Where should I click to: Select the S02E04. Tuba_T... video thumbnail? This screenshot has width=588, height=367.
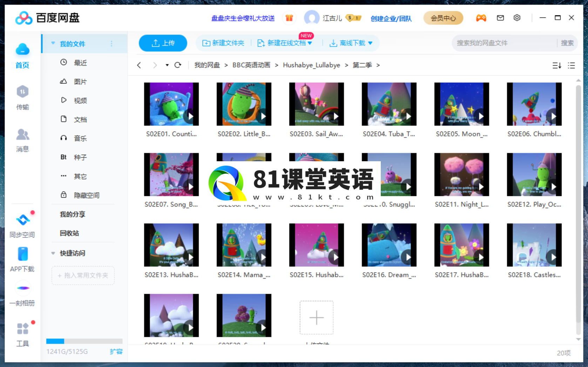tap(389, 104)
